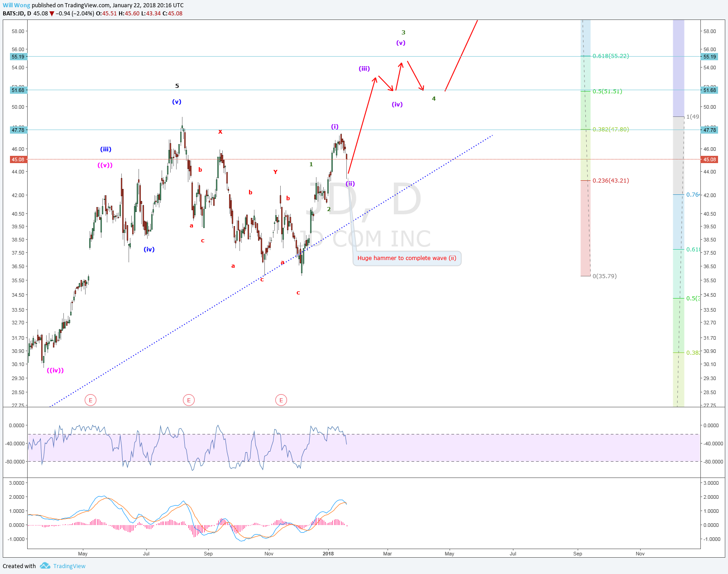728x574 pixels.
Task: Click the left red 45.08 current price tag
Action: [x=18, y=159]
